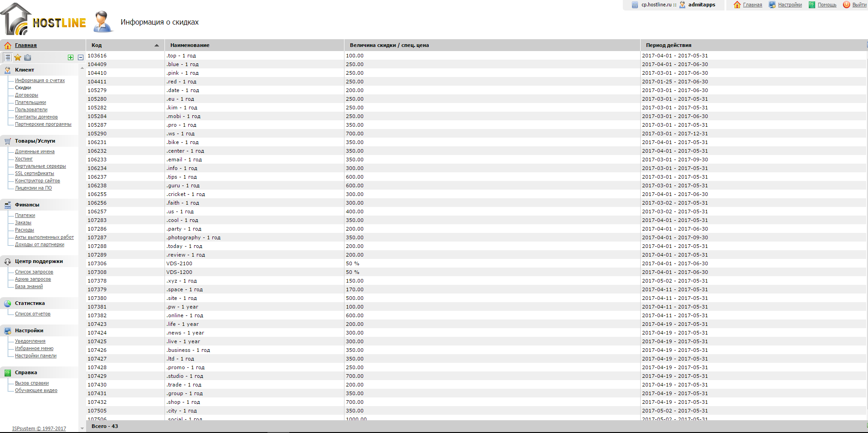The width and height of the screenshot is (868, 433).
Task: Open Акты выполненных работ menu item
Action: (x=44, y=237)
